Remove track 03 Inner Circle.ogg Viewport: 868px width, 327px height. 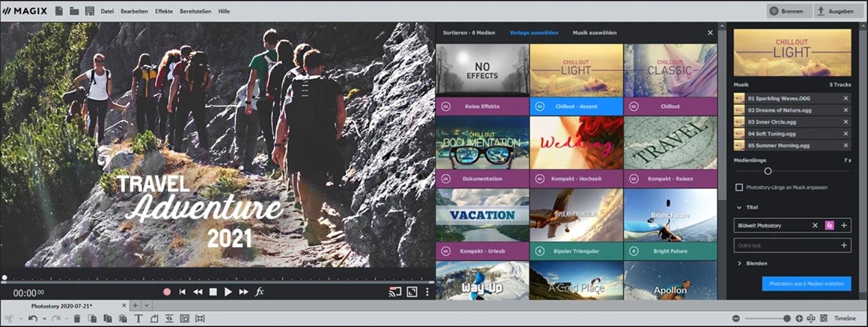point(845,122)
